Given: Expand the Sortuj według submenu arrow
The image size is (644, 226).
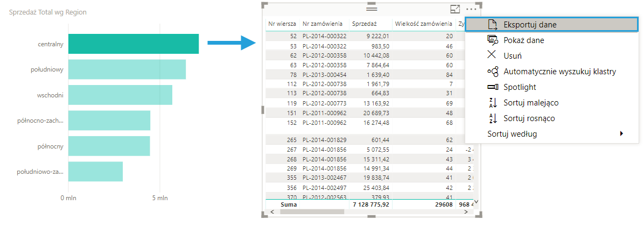Looking at the screenshot, I should tap(621, 133).
